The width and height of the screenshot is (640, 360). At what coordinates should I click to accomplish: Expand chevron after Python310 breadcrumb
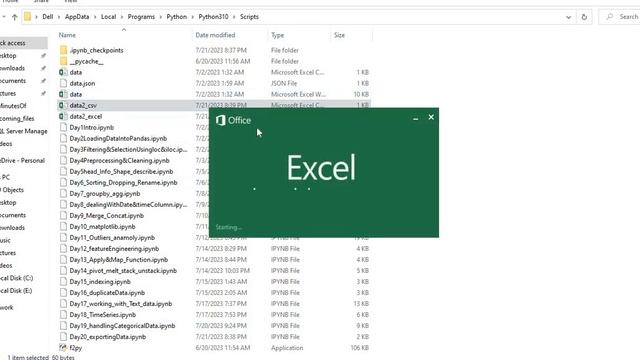tap(234, 17)
